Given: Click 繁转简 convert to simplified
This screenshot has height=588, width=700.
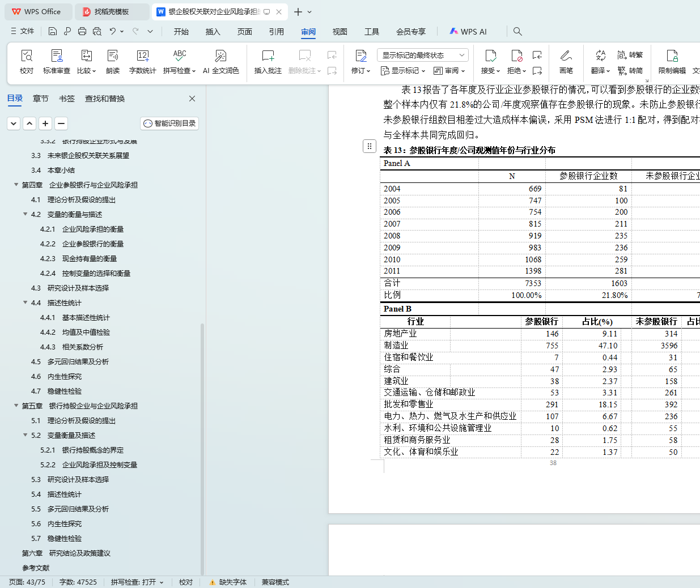Looking at the screenshot, I should pos(630,71).
